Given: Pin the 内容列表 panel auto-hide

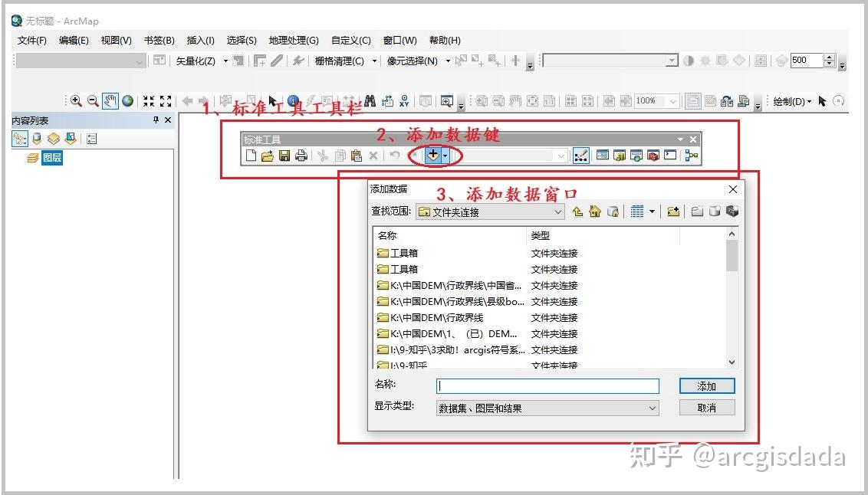Looking at the screenshot, I should 156,120.
